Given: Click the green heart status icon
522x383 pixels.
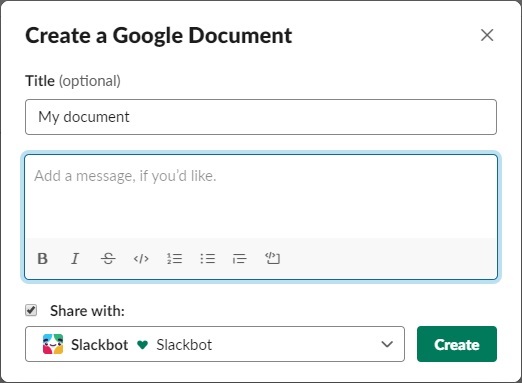Looking at the screenshot, I should pos(142,345).
